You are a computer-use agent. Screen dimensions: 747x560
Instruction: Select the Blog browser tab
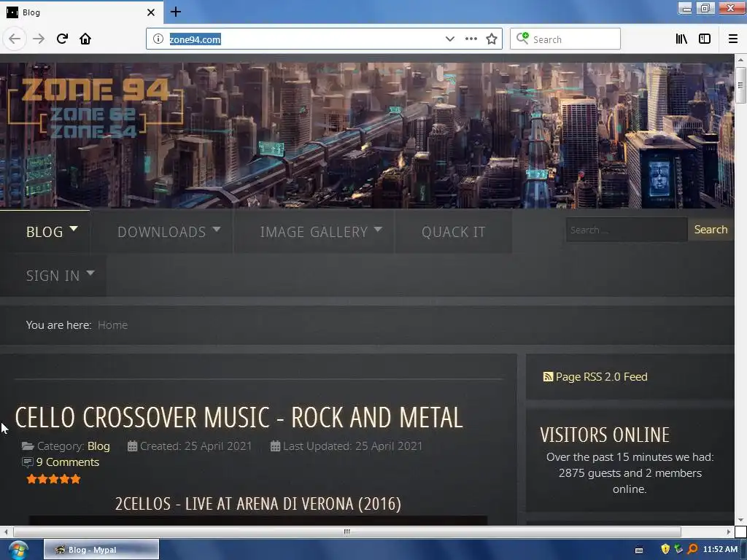click(82, 12)
